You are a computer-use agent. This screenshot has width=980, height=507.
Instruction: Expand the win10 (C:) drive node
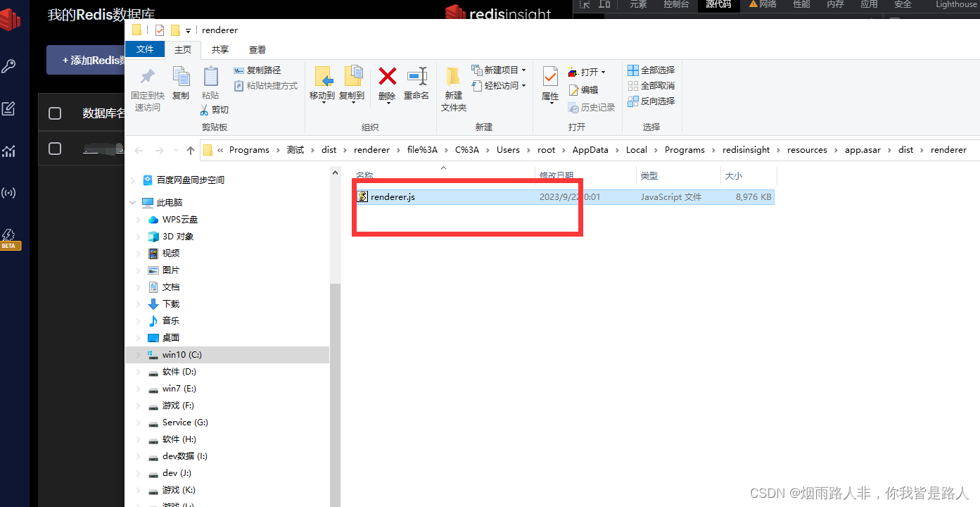pos(138,355)
